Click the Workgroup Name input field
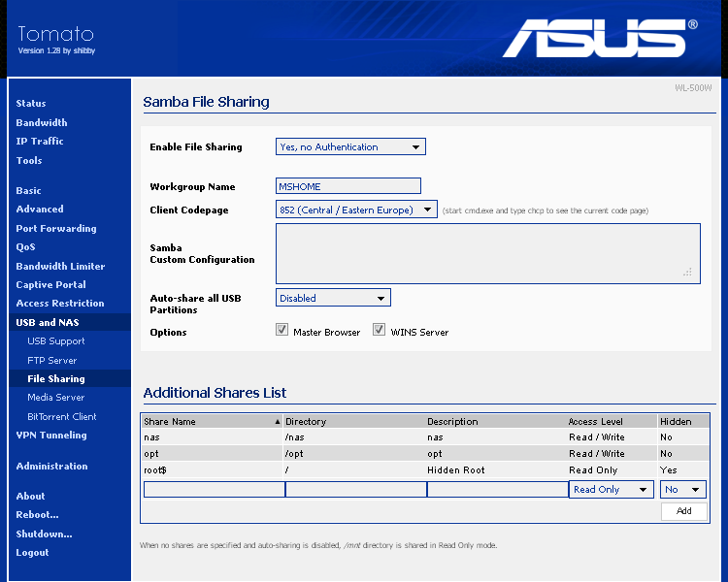Screen dimensions: 728x582 348,186
